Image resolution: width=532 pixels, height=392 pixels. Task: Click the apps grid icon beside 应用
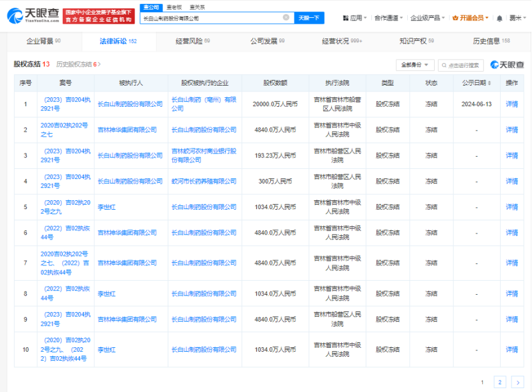coord(346,17)
